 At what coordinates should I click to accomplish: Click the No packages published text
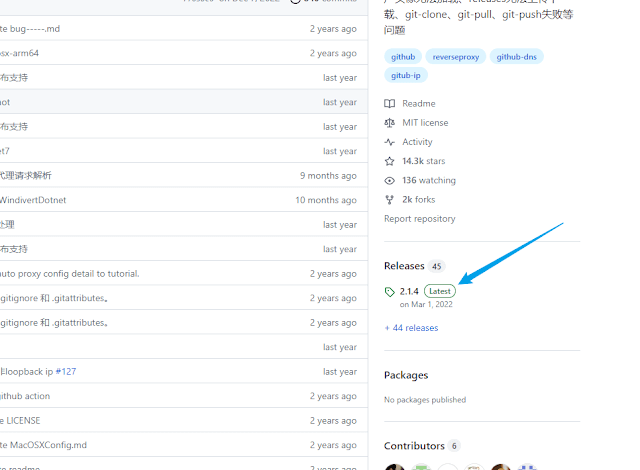[x=425, y=400]
